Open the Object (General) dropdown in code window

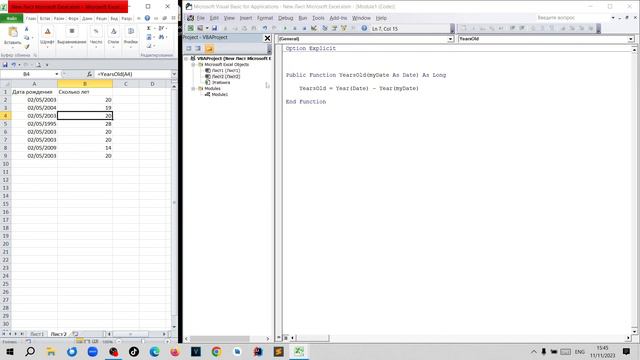pyautogui.click(x=450, y=39)
